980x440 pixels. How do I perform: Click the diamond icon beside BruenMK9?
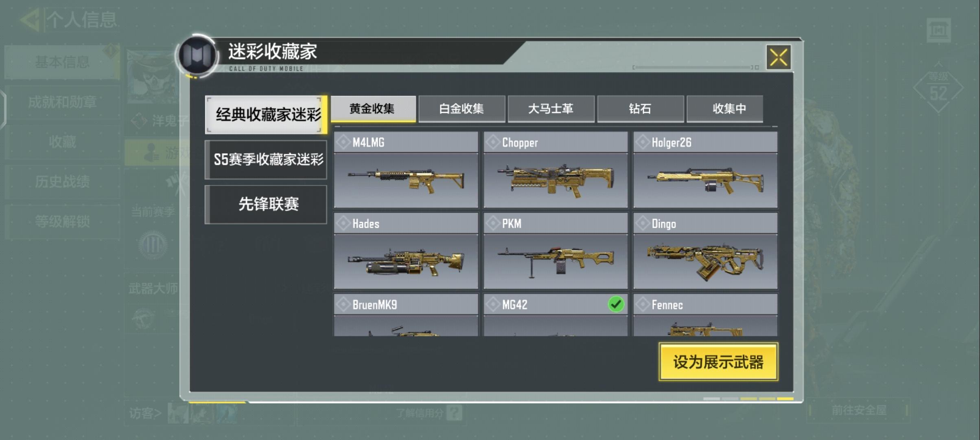343,304
